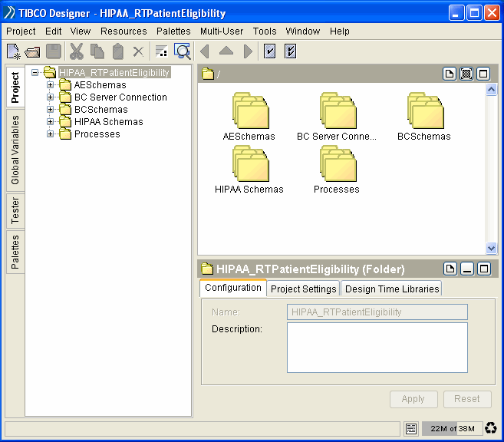
Task: Click the single checkmark Validate icon
Action: 269,51
